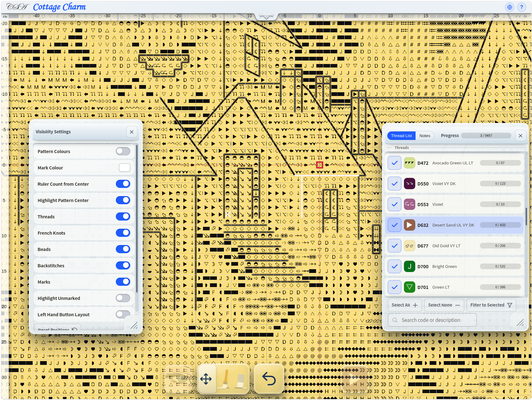
Task: Select the Thread List tab
Action: tap(401, 136)
